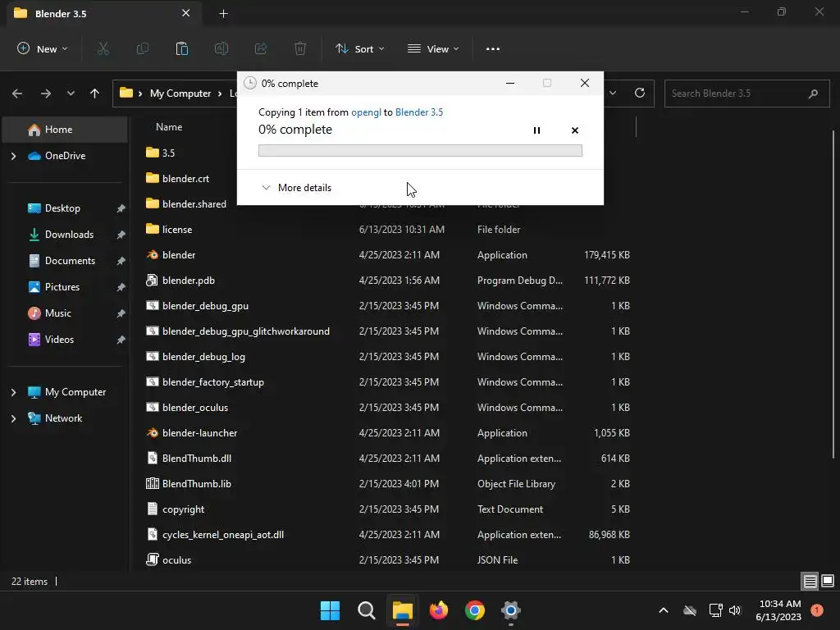This screenshot has width=840, height=630.
Task: Expand My Computer tree node
Action: (x=13, y=392)
